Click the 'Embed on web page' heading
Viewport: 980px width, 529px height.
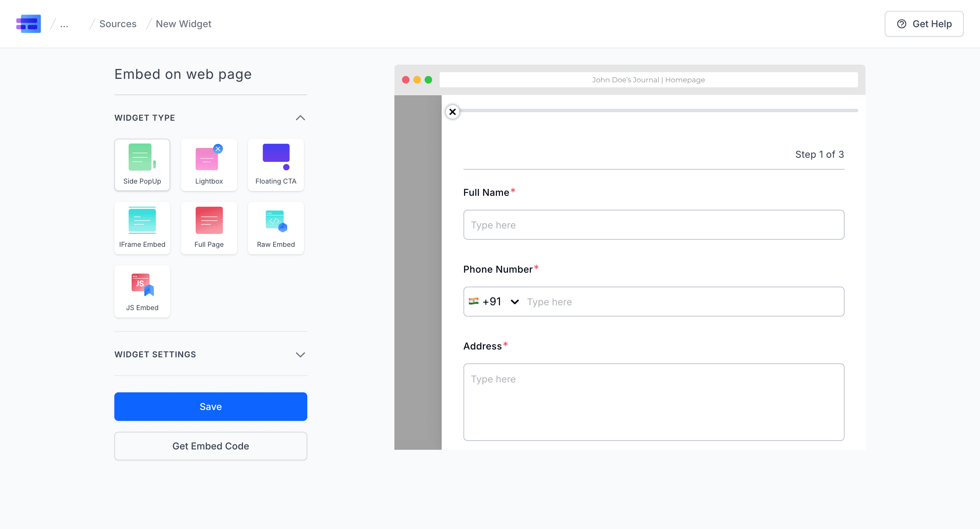(183, 74)
